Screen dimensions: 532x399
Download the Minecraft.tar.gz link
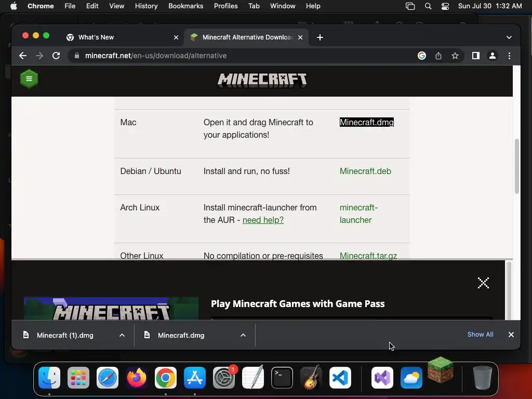point(368,256)
